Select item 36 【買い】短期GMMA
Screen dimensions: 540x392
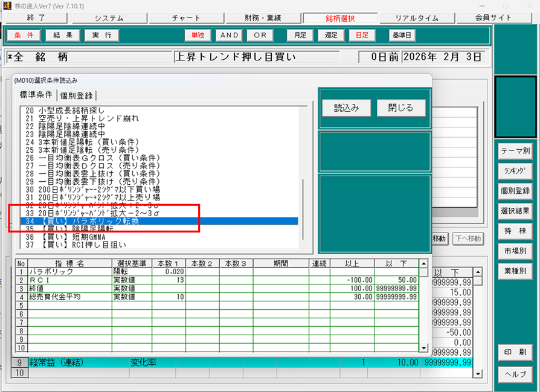pos(66,237)
